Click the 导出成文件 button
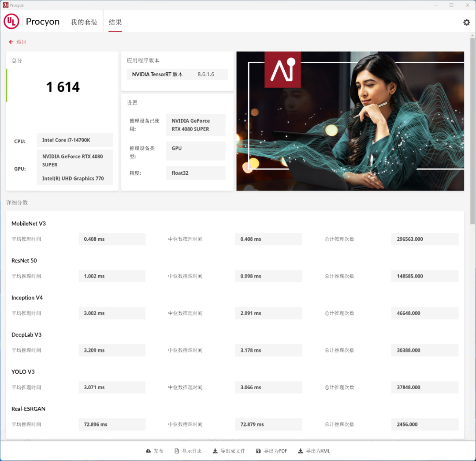The image size is (476, 461). click(229, 451)
